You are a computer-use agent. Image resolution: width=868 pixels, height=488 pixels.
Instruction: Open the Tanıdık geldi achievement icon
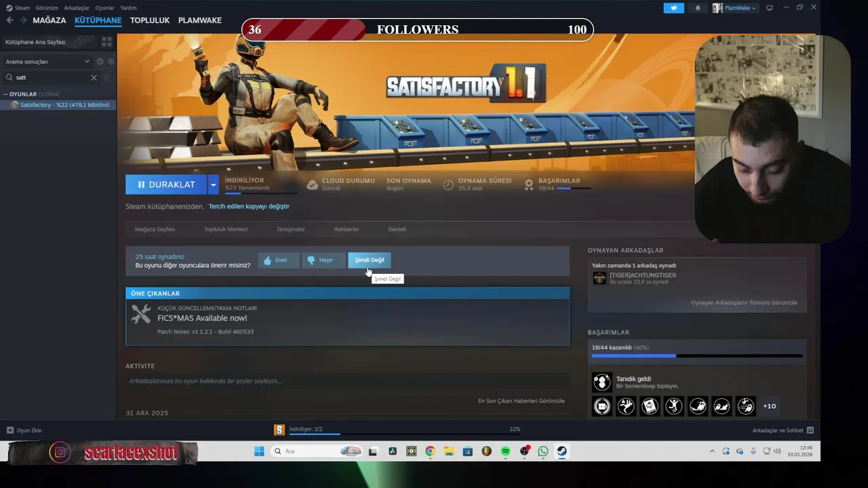point(601,382)
